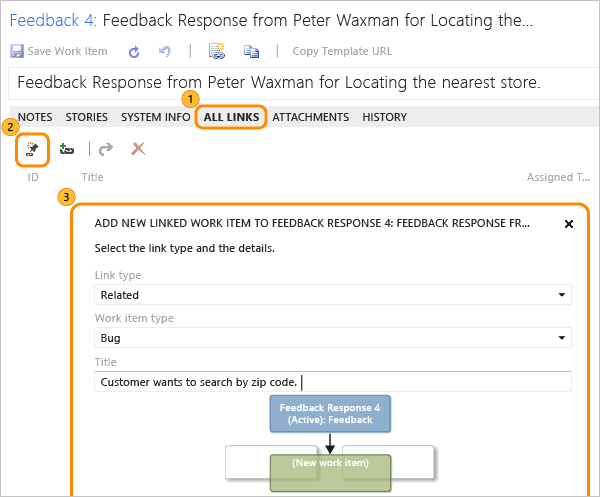Click the link to existing item icon
This screenshot has width=600, height=497.
point(66,148)
